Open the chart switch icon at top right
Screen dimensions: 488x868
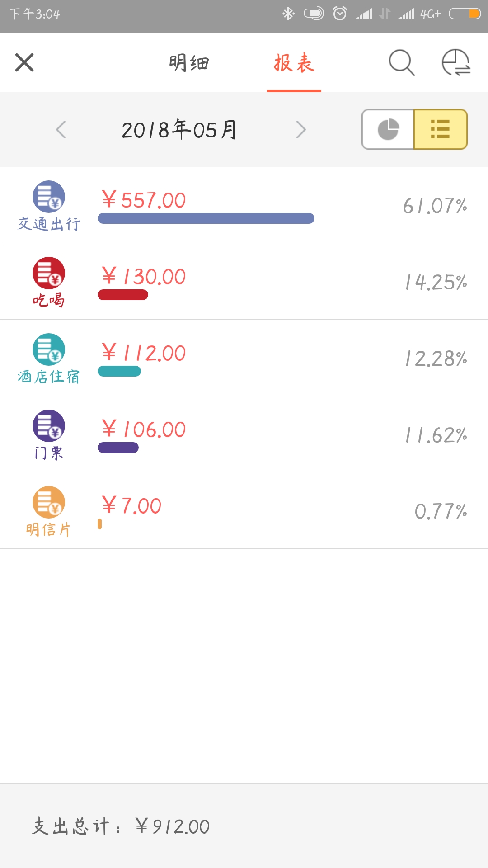coord(456,62)
